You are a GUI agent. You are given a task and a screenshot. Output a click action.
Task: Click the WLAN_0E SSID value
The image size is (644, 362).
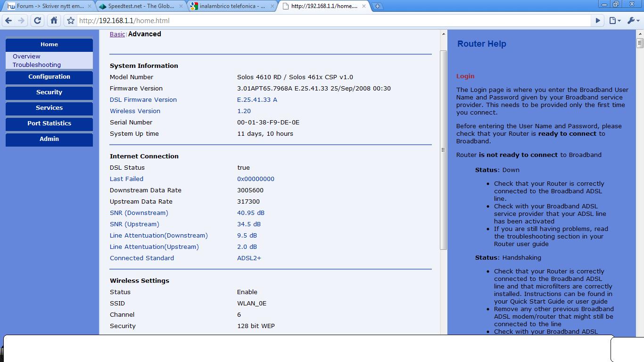[x=252, y=303]
